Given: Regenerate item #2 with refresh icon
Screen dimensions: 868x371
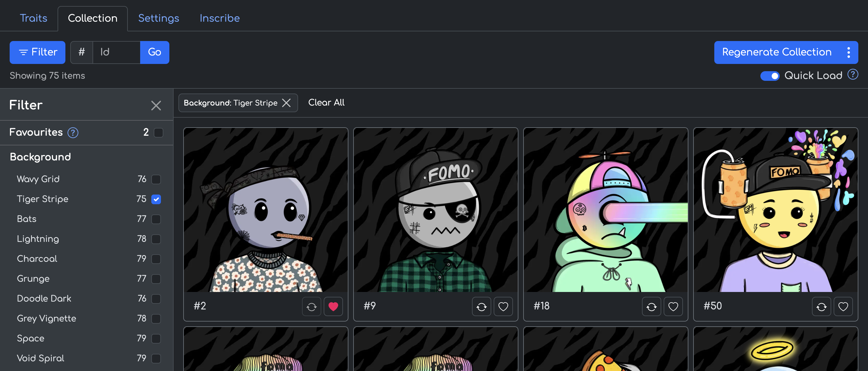Looking at the screenshot, I should [x=311, y=306].
